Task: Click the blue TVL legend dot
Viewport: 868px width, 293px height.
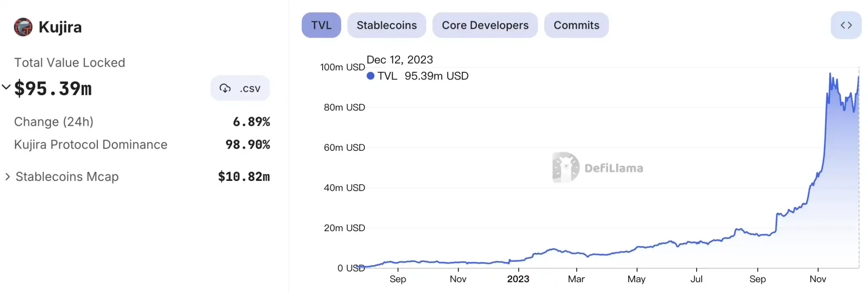Action: [370, 76]
